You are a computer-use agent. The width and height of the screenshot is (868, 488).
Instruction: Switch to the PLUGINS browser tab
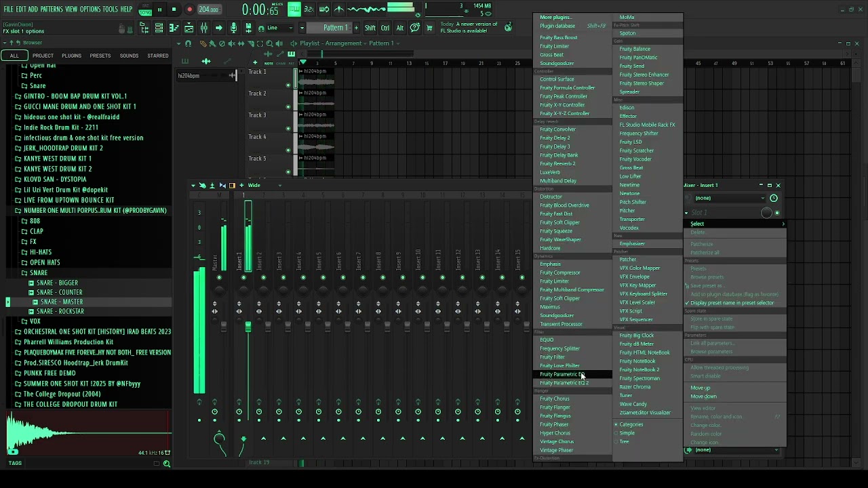coord(71,56)
